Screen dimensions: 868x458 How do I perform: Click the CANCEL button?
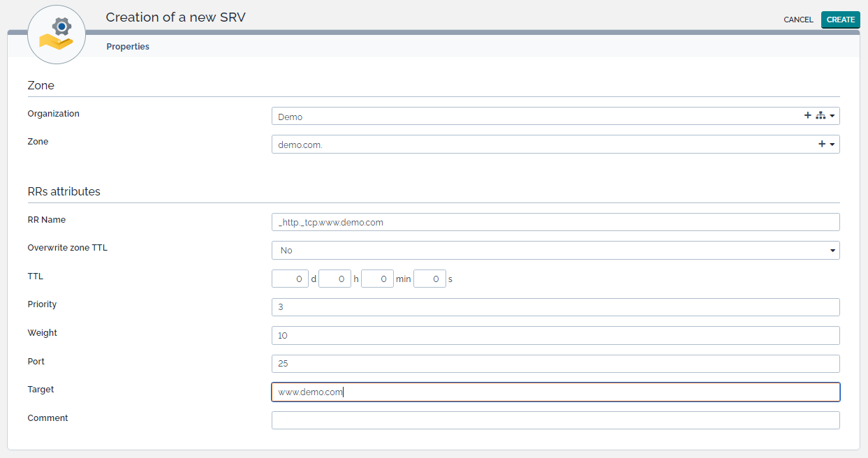click(798, 20)
